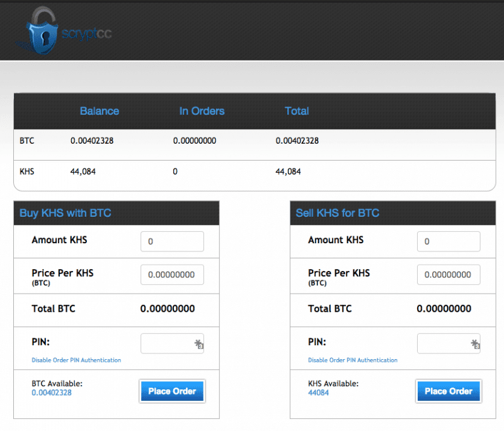Select the Total column header
Viewport: 504px width, 431px height.
click(x=297, y=111)
